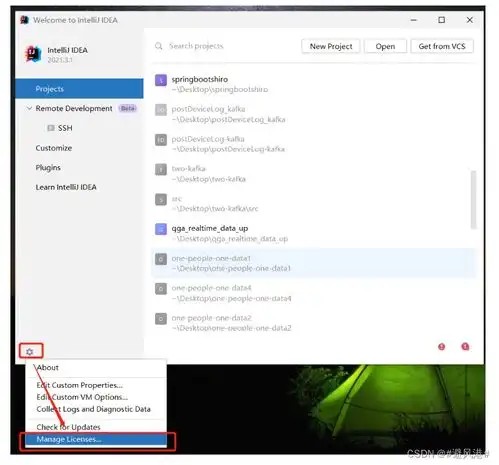499x465 pixels.
Task: Click the SSH terminal icon
Action: [51, 128]
